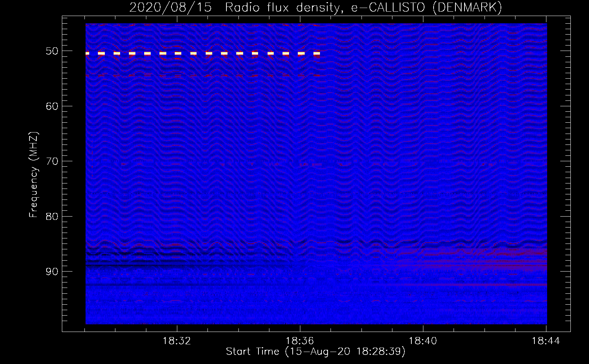Click the 18:36 time tick label
589x364 pixels.
(x=300, y=341)
